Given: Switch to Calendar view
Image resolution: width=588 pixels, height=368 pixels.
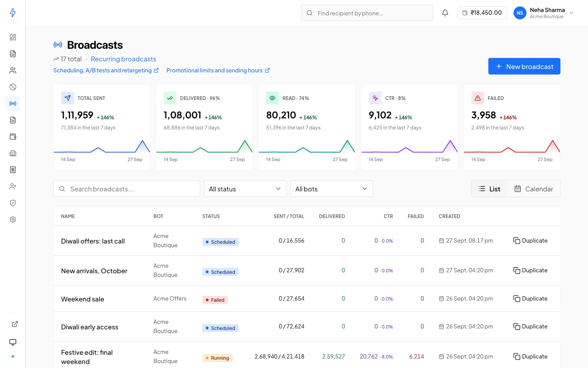Looking at the screenshot, I should pos(533,189).
